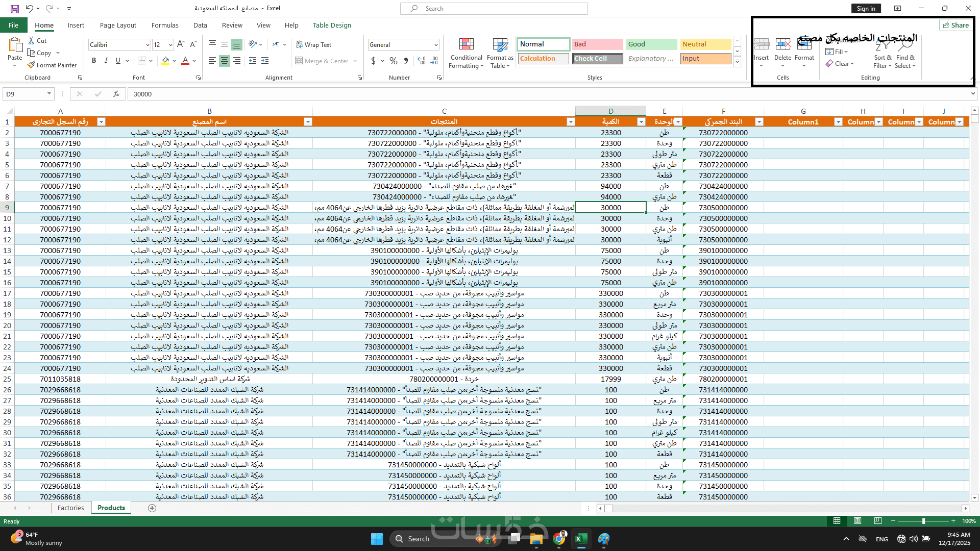The height and width of the screenshot is (551, 980).
Task: Toggle Italic formatting
Action: pyautogui.click(x=106, y=61)
